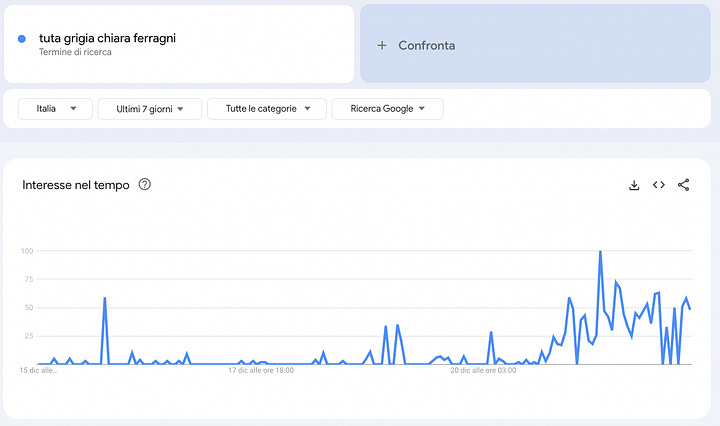
Task: Click the 75 value on the chart axis
Action: (29, 279)
